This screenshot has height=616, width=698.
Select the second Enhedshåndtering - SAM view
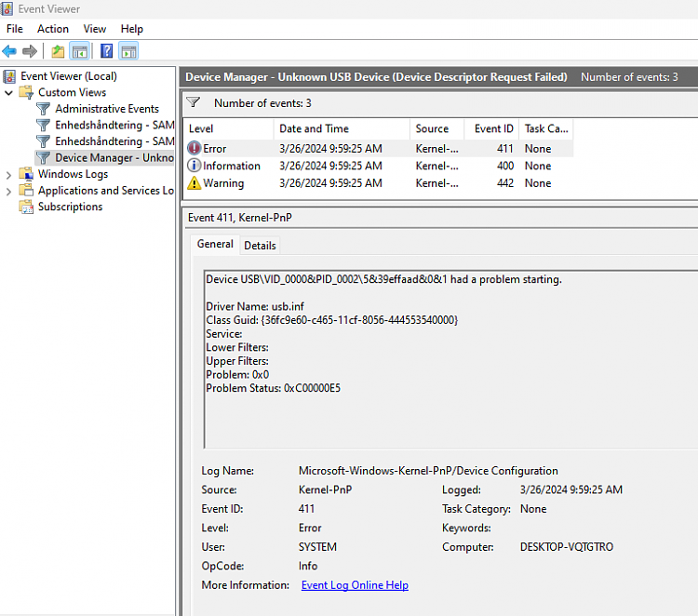click(114, 141)
